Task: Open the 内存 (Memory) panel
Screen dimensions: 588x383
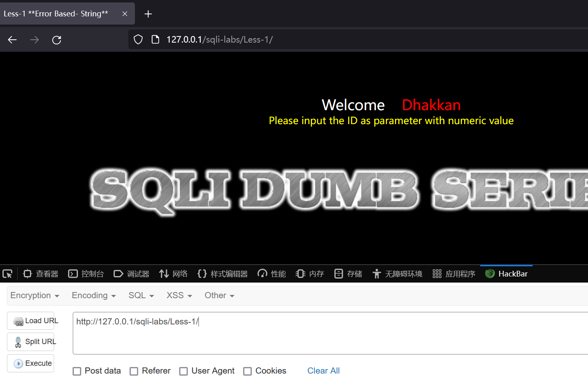Action: coord(310,273)
